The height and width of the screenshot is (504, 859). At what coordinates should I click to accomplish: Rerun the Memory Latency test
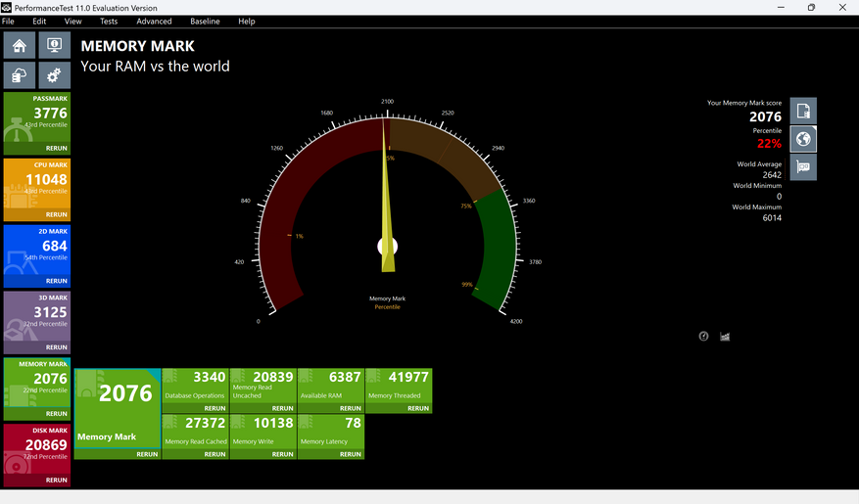pos(351,454)
